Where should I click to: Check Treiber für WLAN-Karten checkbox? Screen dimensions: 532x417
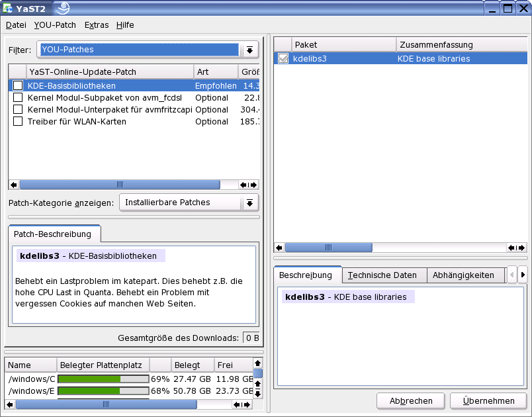(18, 122)
